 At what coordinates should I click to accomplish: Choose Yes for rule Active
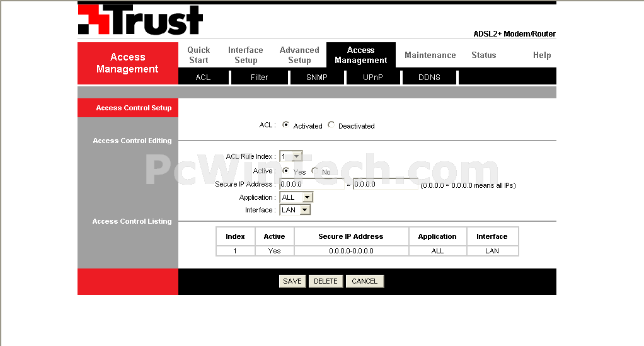point(286,171)
